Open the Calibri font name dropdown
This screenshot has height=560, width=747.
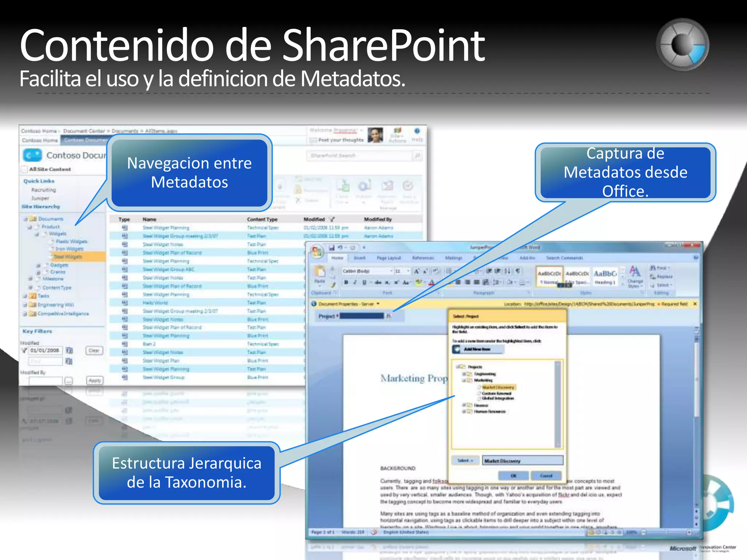click(x=391, y=271)
